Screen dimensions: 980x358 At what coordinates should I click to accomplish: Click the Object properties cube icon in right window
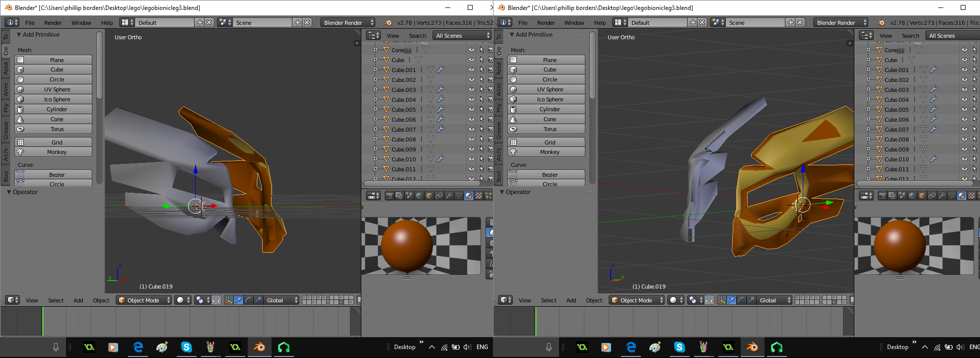pos(922,196)
